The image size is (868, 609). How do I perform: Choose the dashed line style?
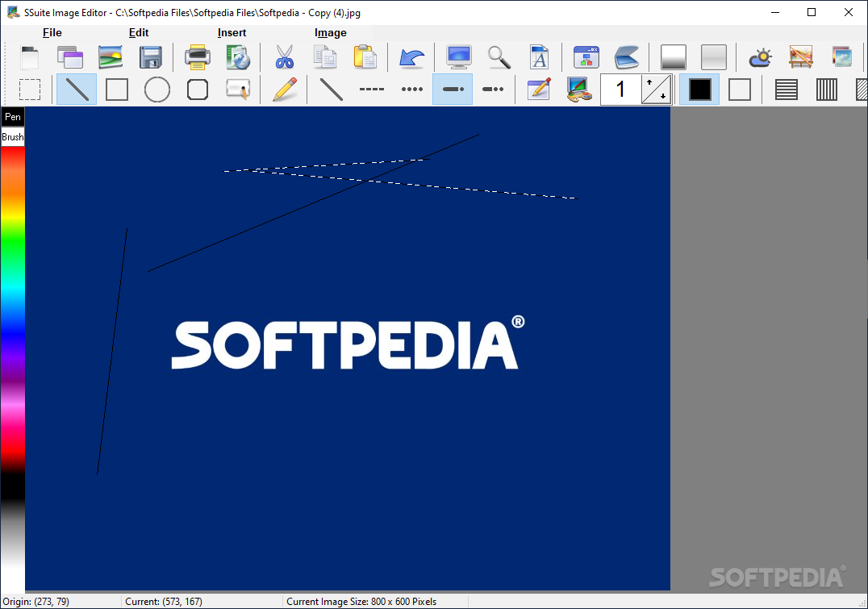point(371,90)
